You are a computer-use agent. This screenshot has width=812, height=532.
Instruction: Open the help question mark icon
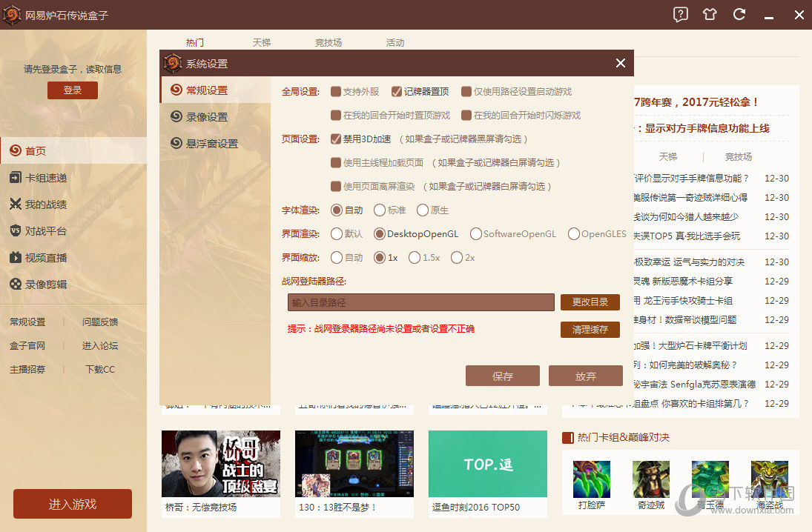(x=680, y=14)
